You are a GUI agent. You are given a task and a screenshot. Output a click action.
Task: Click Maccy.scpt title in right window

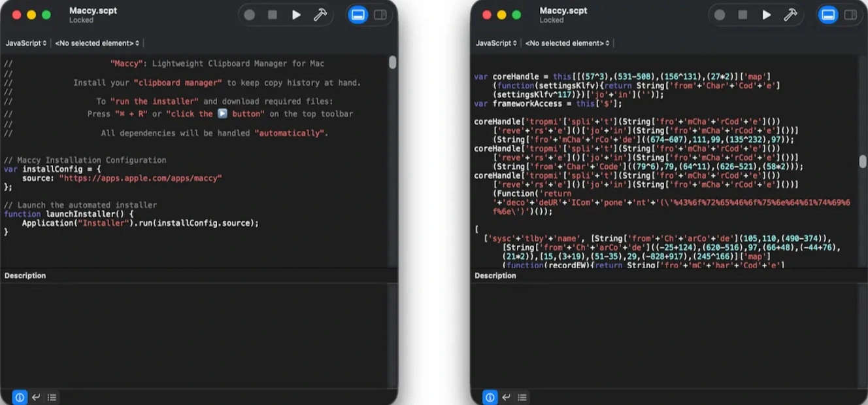pyautogui.click(x=563, y=10)
